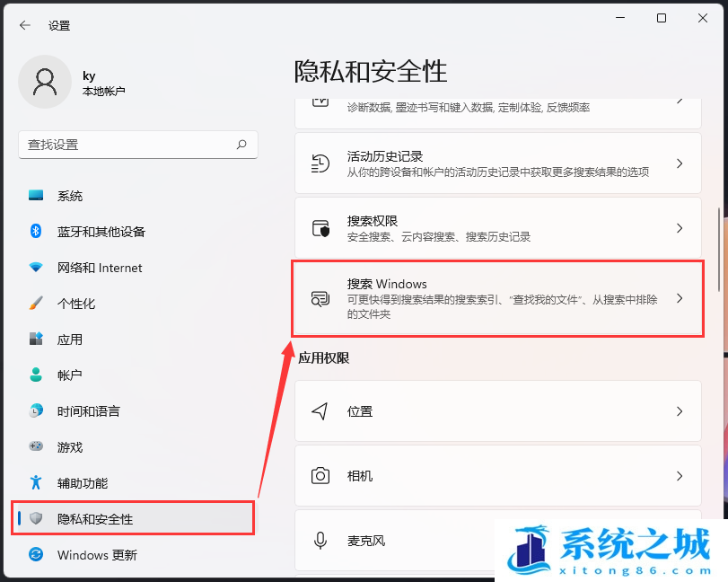
Task: Click the 隐私和安全性 page heading
Action: point(371,72)
